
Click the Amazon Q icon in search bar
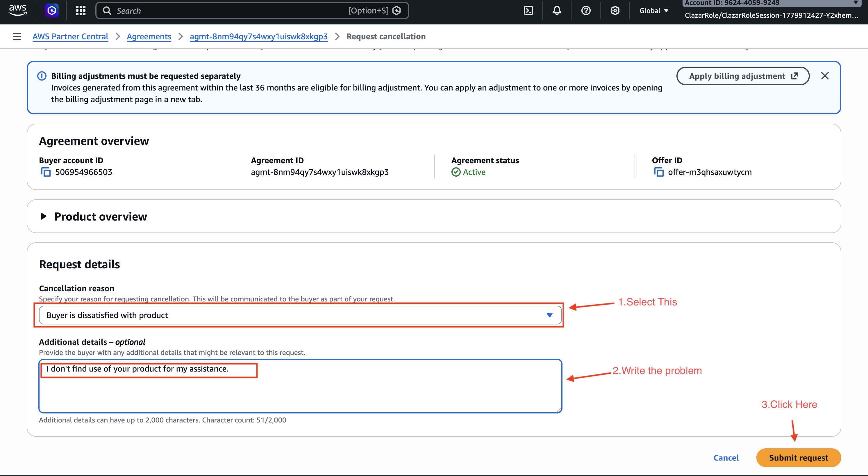(x=397, y=11)
